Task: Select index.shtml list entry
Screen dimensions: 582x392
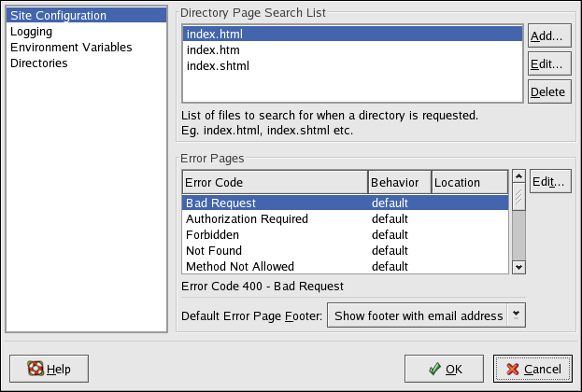Action: tap(218, 66)
